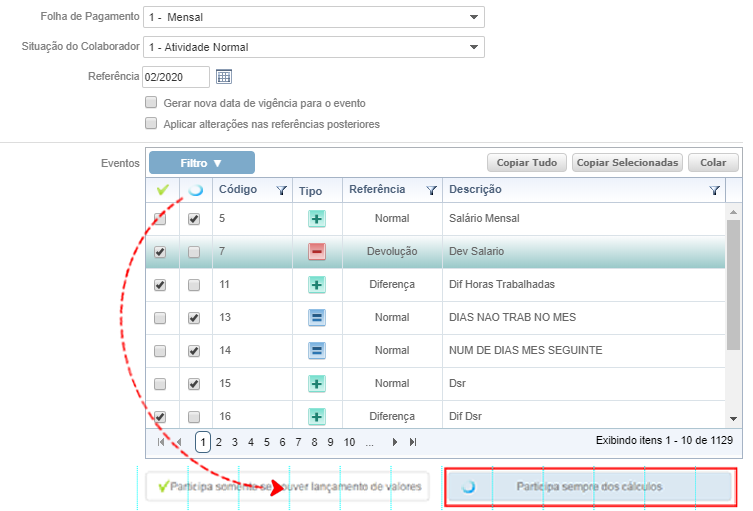The height and width of the screenshot is (511, 753).
Task: Click the Copiar Tudo button
Action: pyautogui.click(x=527, y=163)
